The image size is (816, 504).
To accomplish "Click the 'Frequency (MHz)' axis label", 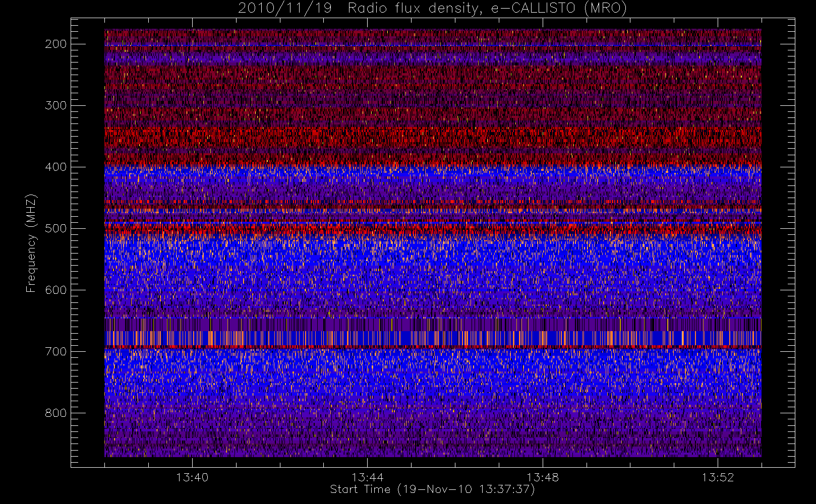I will 31,243.
